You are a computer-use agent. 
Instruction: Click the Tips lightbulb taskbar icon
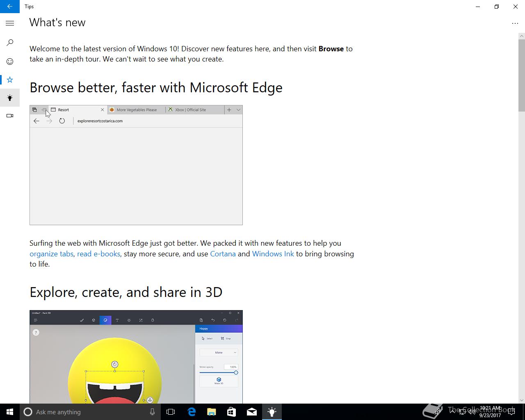(272, 412)
